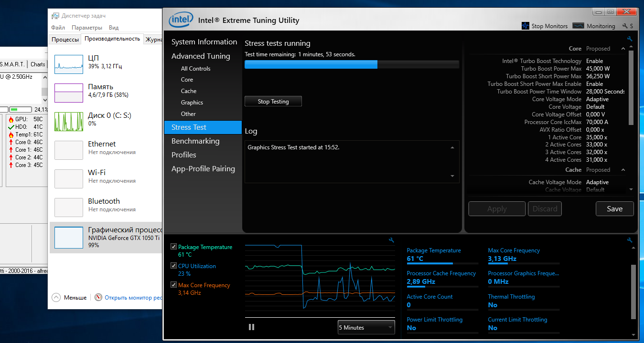Screen dimensions: 644x343
Task: Click wrench icon above the monitor values panel
Action: 630,240
